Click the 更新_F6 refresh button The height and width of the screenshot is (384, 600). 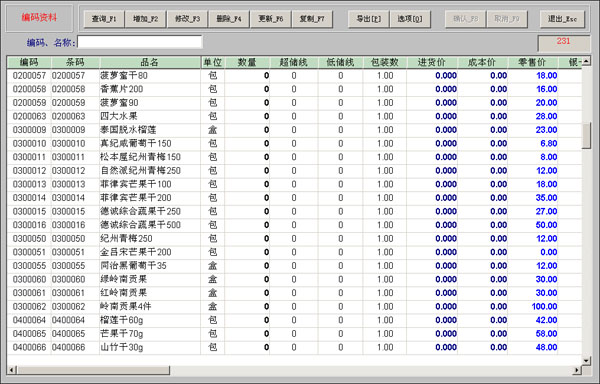coord(271,19)
